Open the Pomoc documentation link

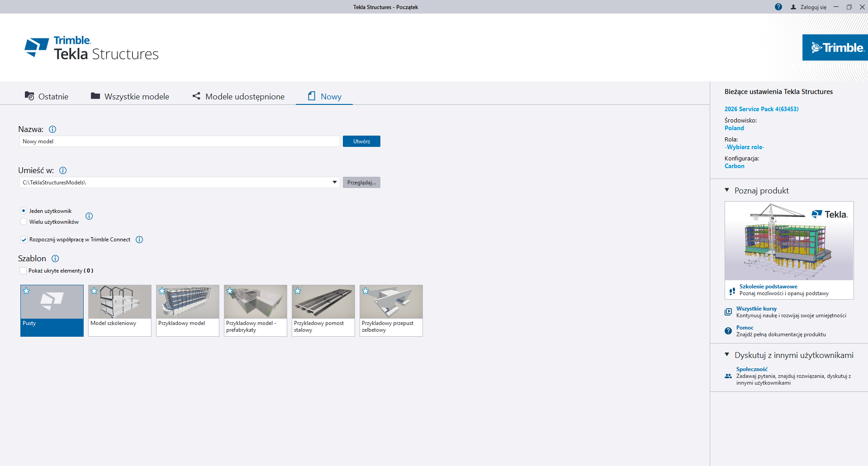tap(745, 328)
